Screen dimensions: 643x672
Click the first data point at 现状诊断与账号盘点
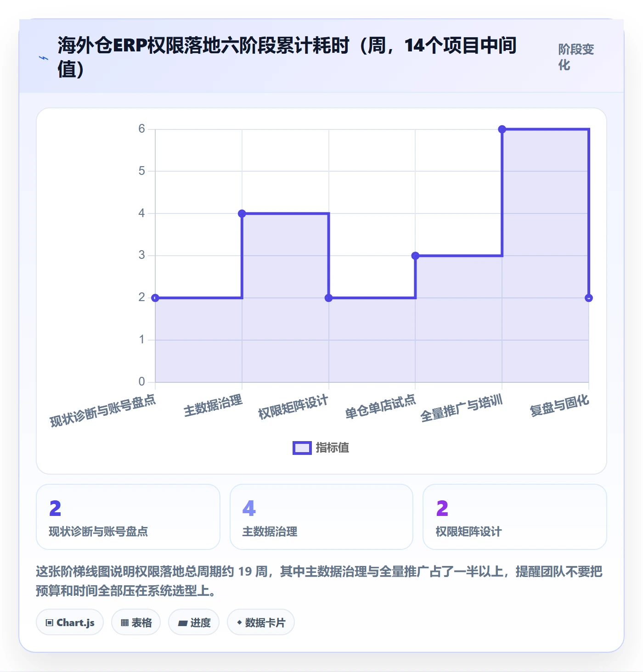tap(155, 298)
